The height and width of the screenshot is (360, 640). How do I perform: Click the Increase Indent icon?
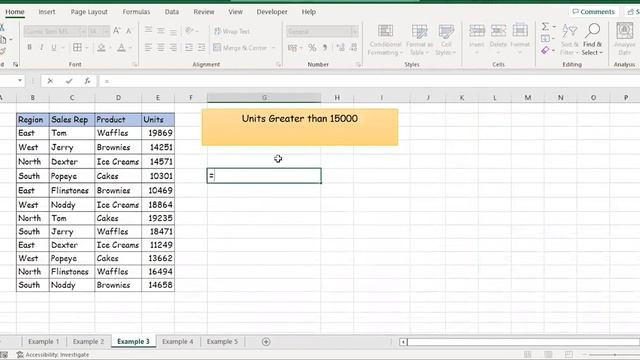pyautogui.click(x=201, y=47)
